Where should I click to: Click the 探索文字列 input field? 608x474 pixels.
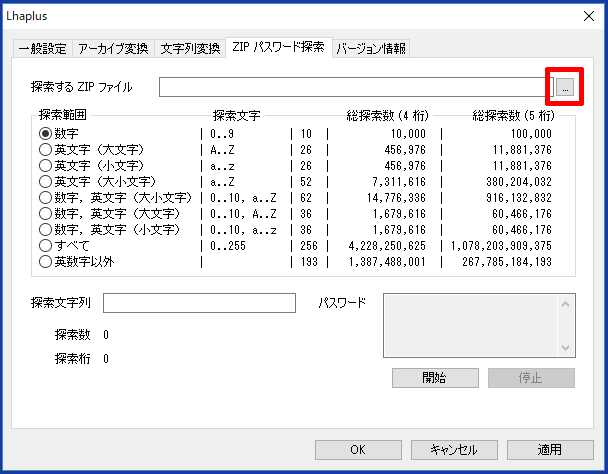199,303
